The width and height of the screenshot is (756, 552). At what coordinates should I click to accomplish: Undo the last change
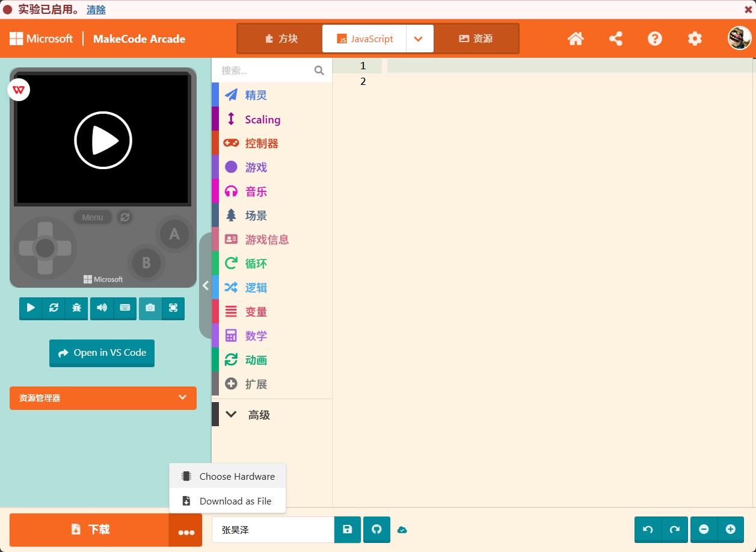pos(648,530)
